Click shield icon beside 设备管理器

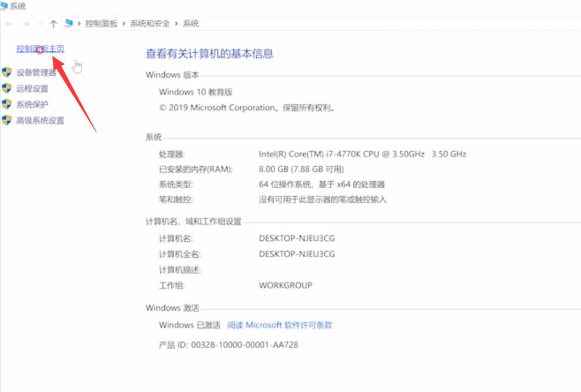[6, 72]
